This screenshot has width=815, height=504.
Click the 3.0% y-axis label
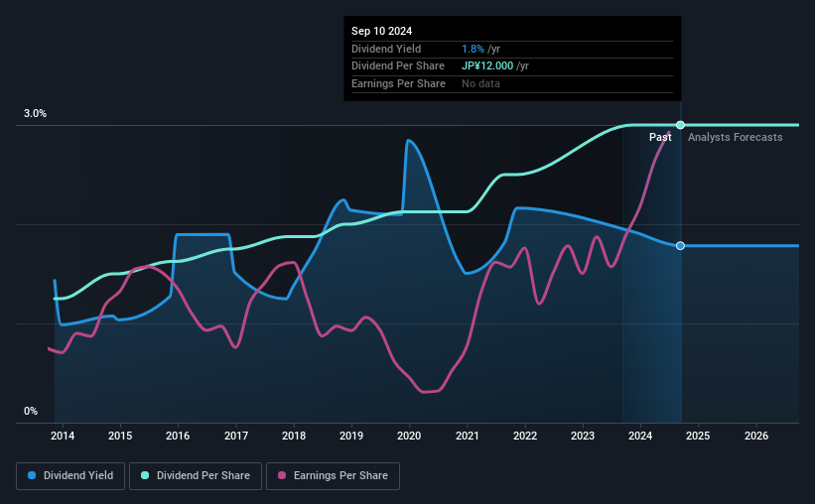tap(35, 113)
